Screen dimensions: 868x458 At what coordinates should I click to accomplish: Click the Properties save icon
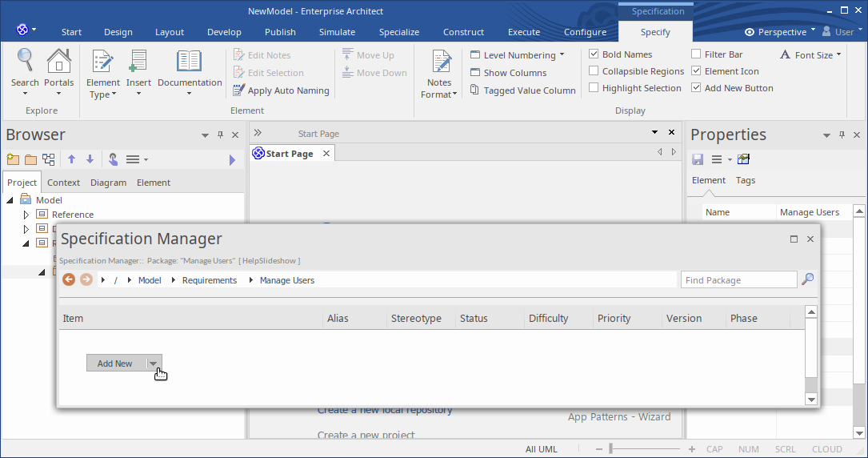tap(698, 159)
